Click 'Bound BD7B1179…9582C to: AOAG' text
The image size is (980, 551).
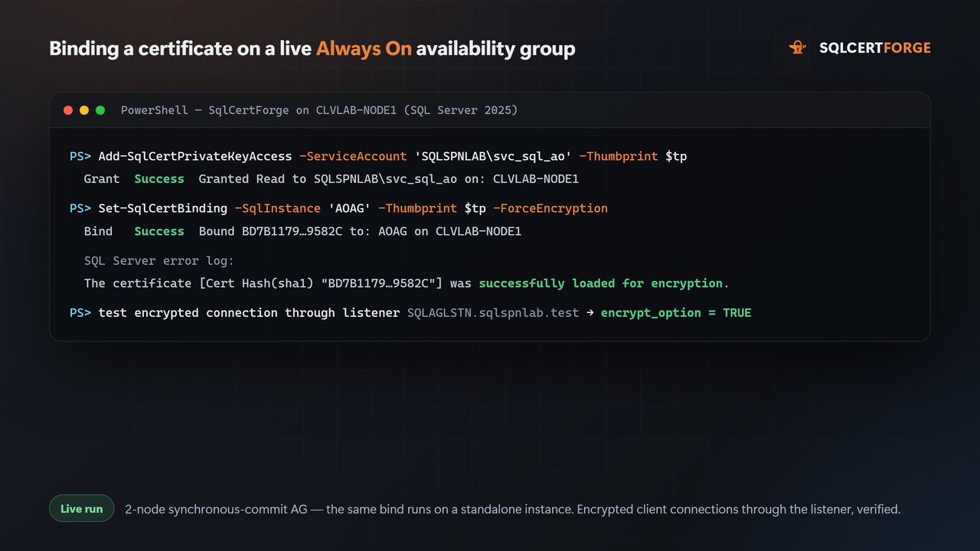(x=303, y=231)
